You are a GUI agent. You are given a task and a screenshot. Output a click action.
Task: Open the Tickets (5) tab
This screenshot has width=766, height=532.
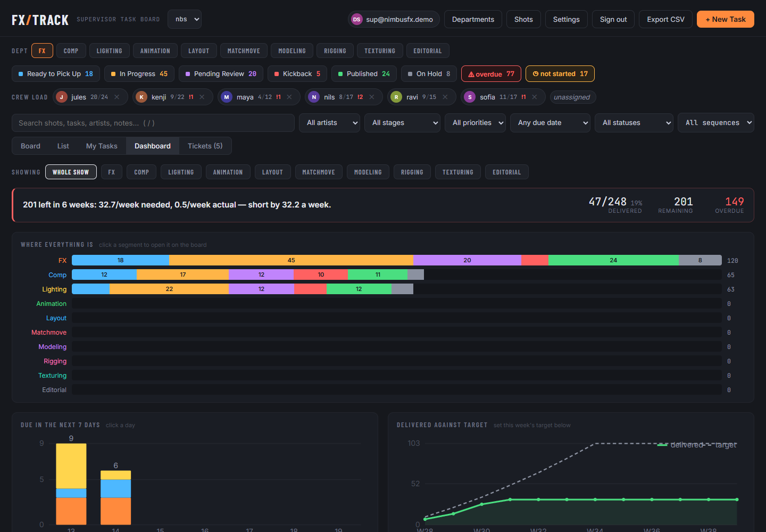coord(205,146)
